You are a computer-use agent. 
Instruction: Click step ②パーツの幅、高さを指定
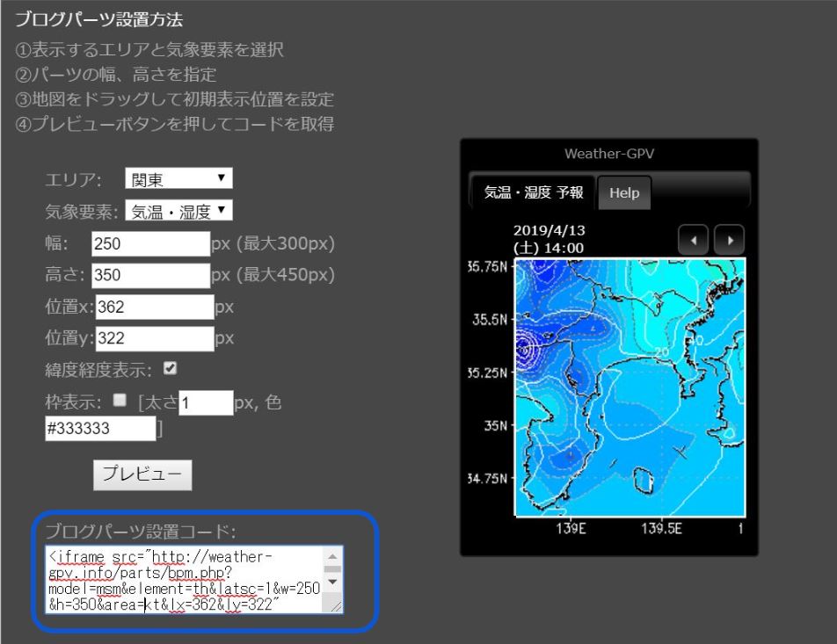point(116,74)
